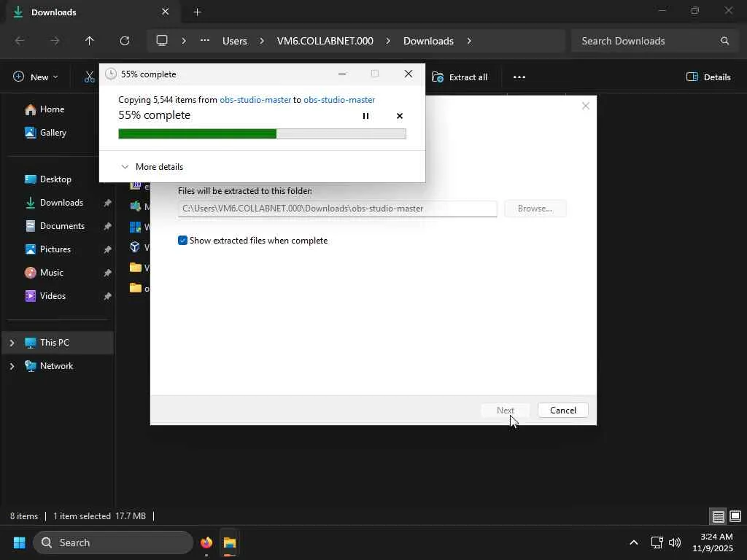Expand chevron after PC icon
Screen dimensions: 747x560
[184, 41]
